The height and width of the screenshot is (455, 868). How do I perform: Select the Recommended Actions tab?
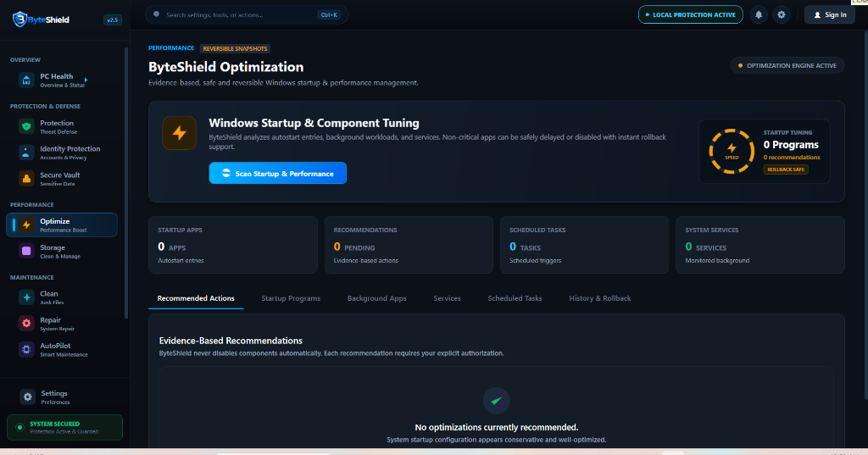196,298
